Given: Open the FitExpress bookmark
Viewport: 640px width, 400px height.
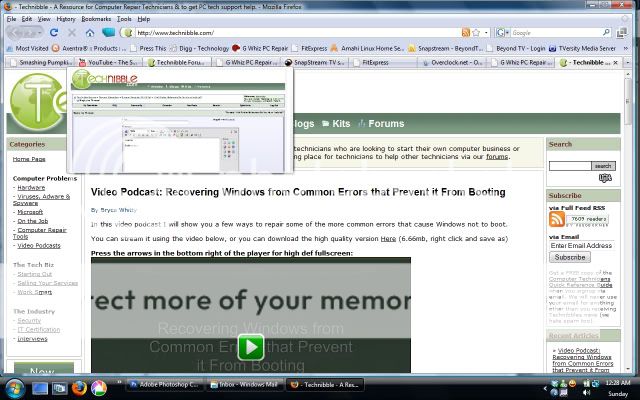Looking at the screenshot, I should pyautogui.click(x=310, y=48).
